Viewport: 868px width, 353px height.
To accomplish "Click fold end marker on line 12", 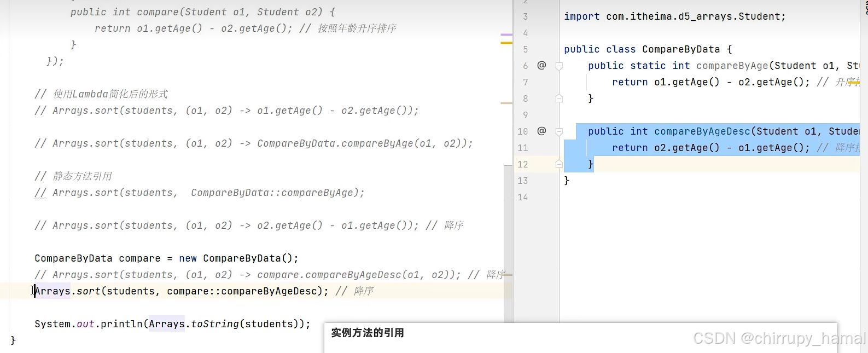I will pyautogui.click(x=559, y=164).
